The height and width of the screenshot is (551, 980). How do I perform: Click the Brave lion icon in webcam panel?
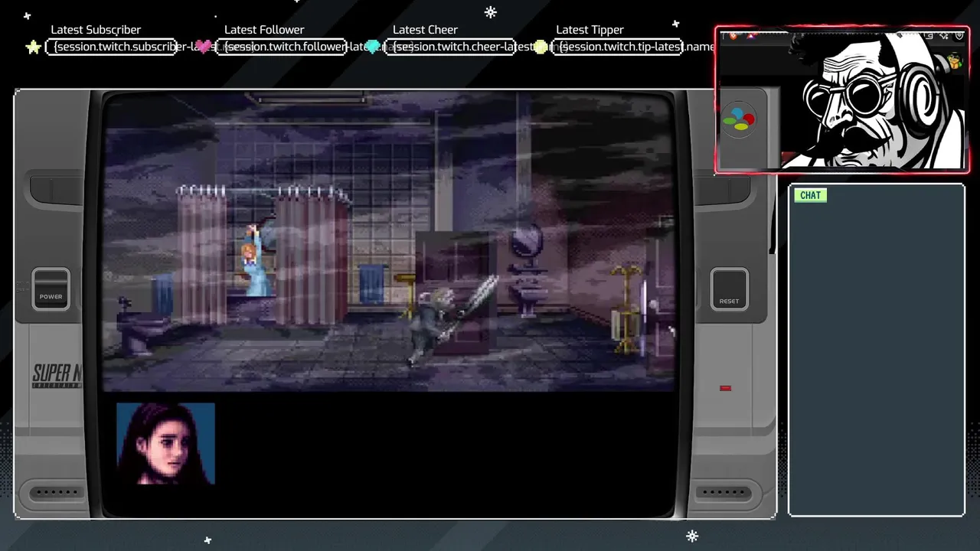coord(733,35)
